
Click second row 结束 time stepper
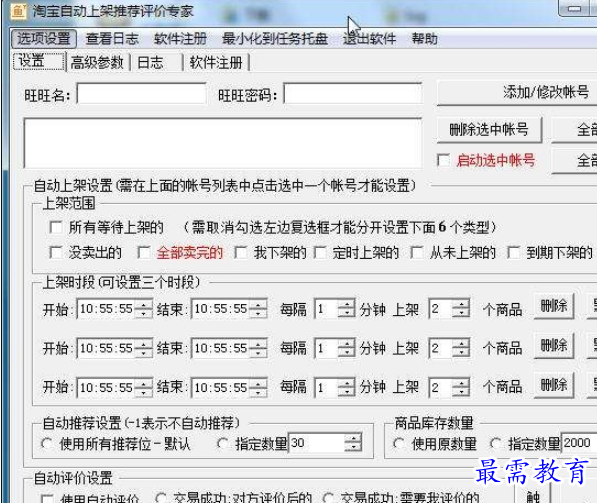pyautogui.click(x=258, y=348)
